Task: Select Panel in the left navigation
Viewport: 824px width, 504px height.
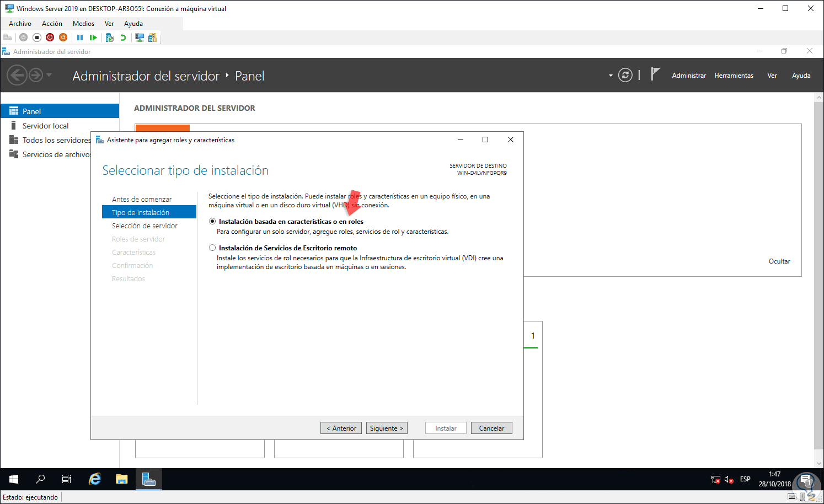Action: click(60, 111)
